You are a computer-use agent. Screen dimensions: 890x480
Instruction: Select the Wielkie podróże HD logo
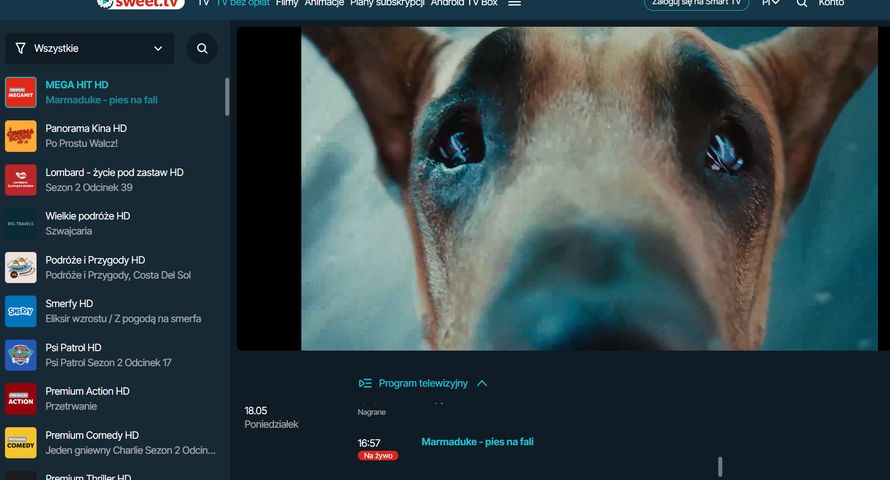point(21,224)
